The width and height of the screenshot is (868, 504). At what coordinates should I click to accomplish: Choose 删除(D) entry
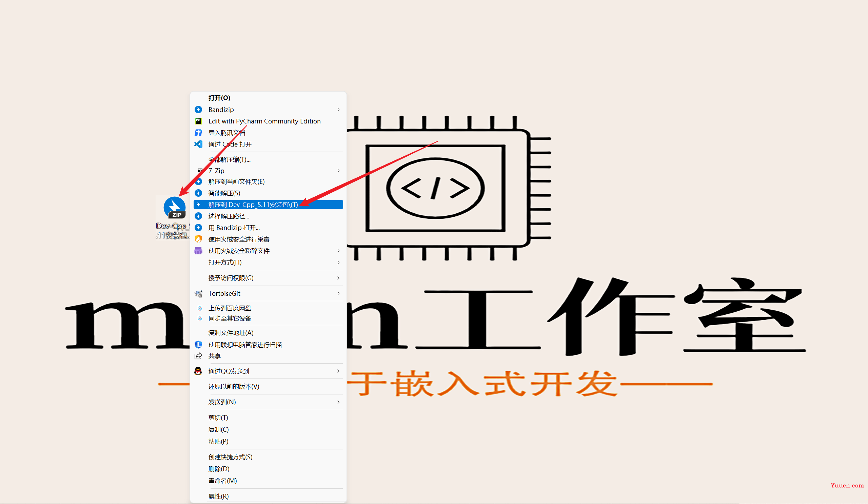(x=268, y=469)
